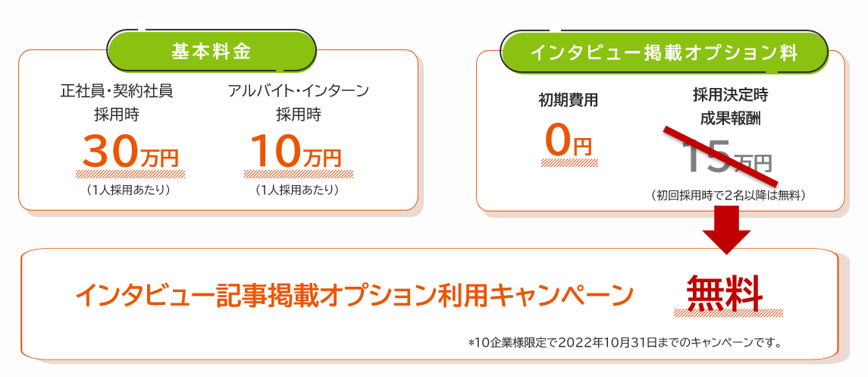This screenshot has width=868, height=377.
Task: Select the 10万円 price text
Action: (297, 152)
